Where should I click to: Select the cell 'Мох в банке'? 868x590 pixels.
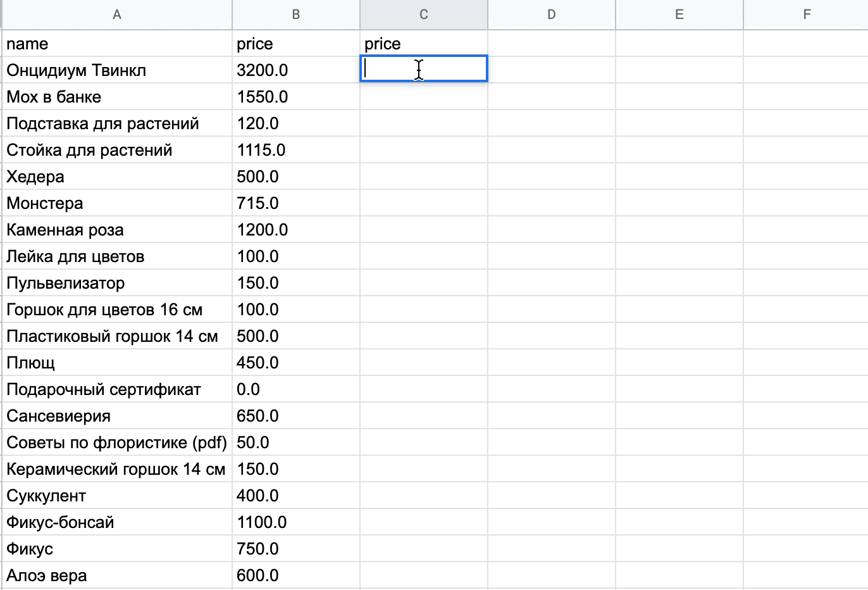click(117, 96)
